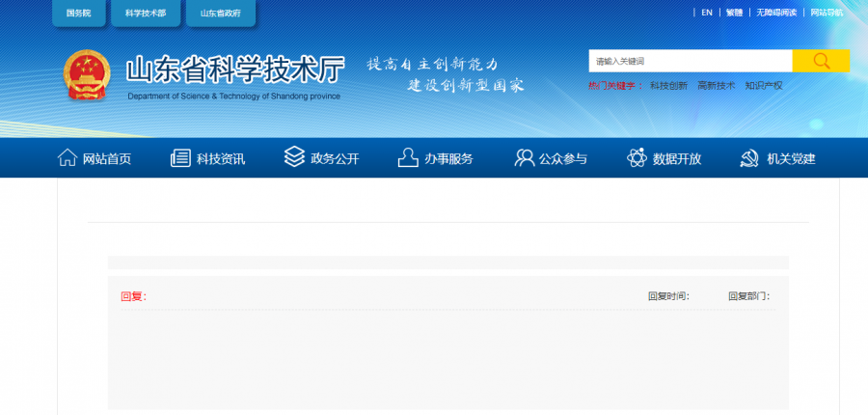Click the red 回复: label
The image size is (868, 415).
pos(134,296)
